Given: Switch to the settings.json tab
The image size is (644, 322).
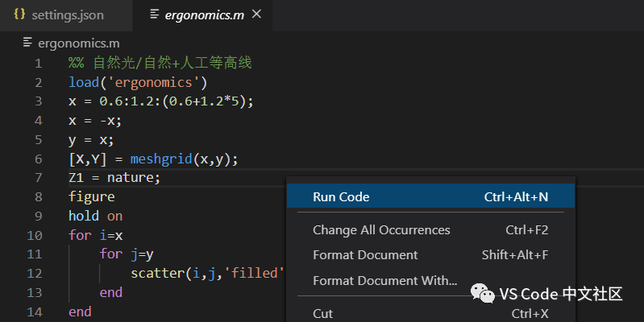Looking at the screenshot, I should pyautogui.click(x=66, y=15).
